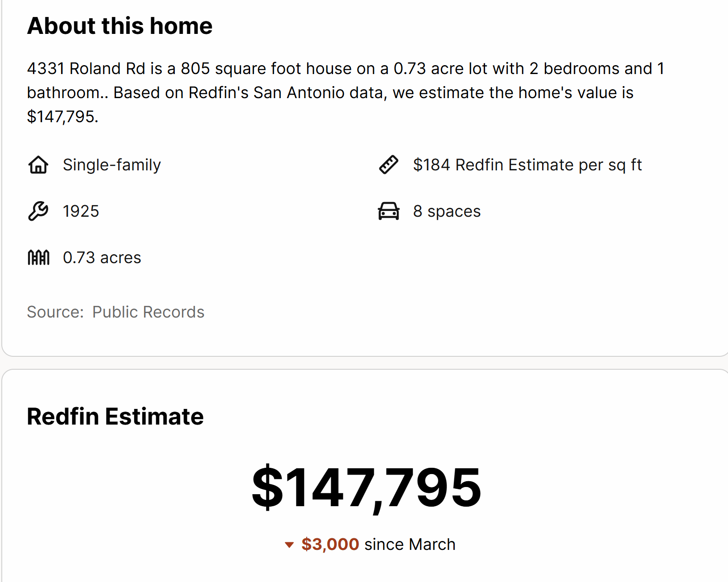Click the ruler icon for price per sq ft
The image size is (728, 582).
coord(389,165)
